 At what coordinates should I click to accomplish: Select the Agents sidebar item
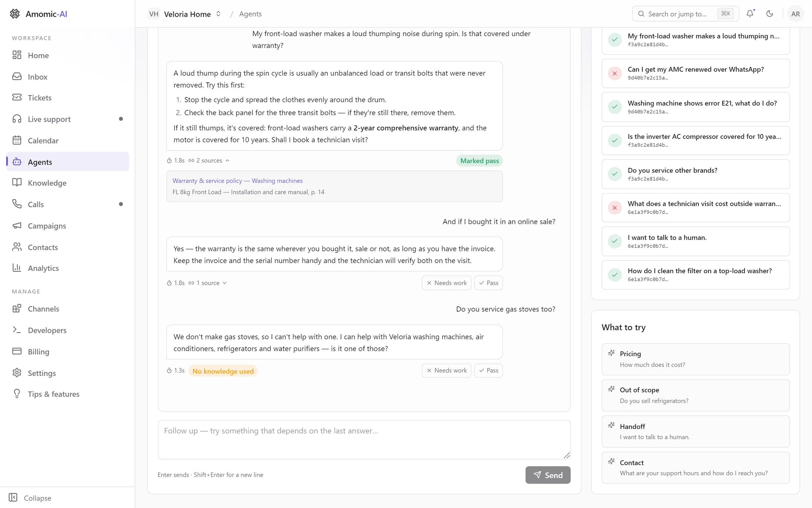tap(68, 162)
